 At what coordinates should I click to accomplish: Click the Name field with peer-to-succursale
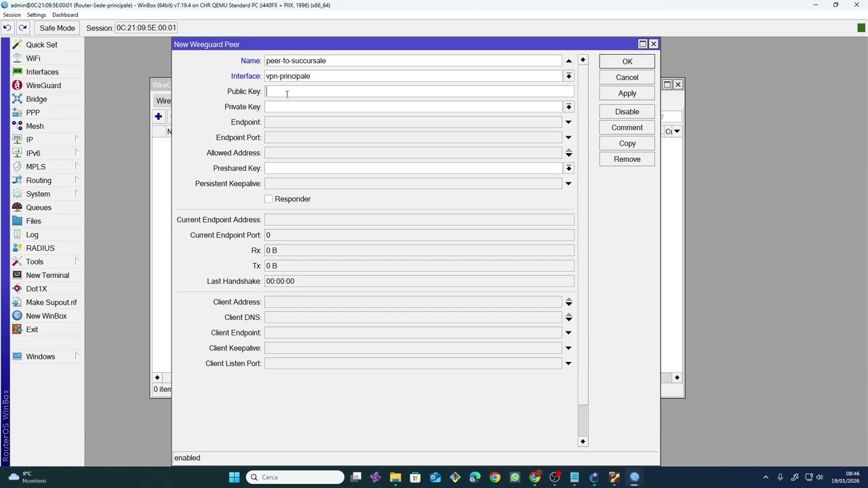[413, 61]
